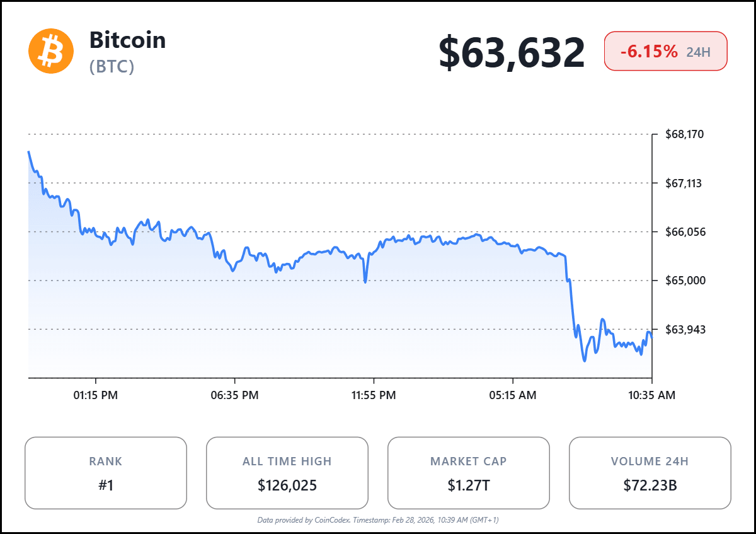Click the CoinCodex data attribution text
This screenshot has height=534, width=756.
pyautogui.click(x=378, y=520)
